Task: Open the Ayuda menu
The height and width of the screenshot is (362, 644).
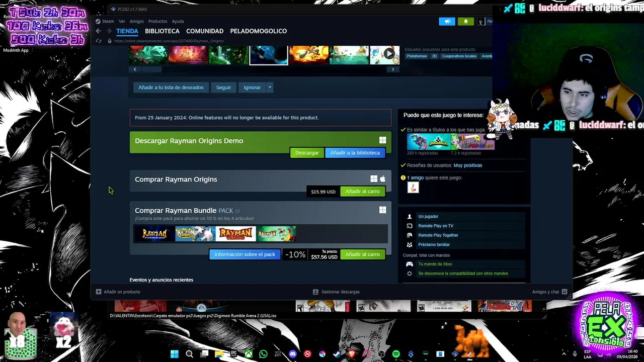Action: pyautogui.click(x=178, y=21)
